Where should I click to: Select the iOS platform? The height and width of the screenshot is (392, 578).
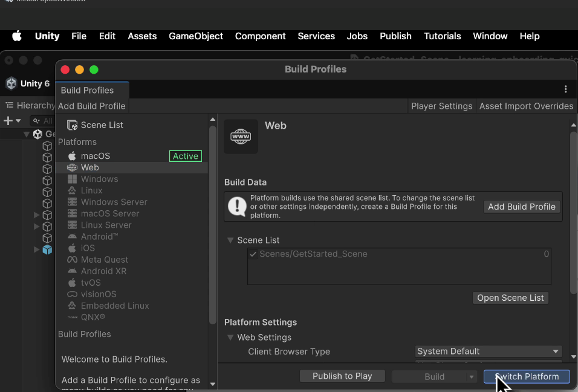click(132, 248)
